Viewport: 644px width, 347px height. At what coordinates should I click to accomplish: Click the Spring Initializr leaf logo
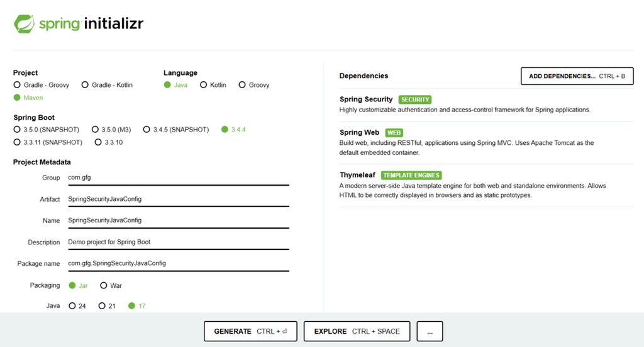[x=24, y=24]
